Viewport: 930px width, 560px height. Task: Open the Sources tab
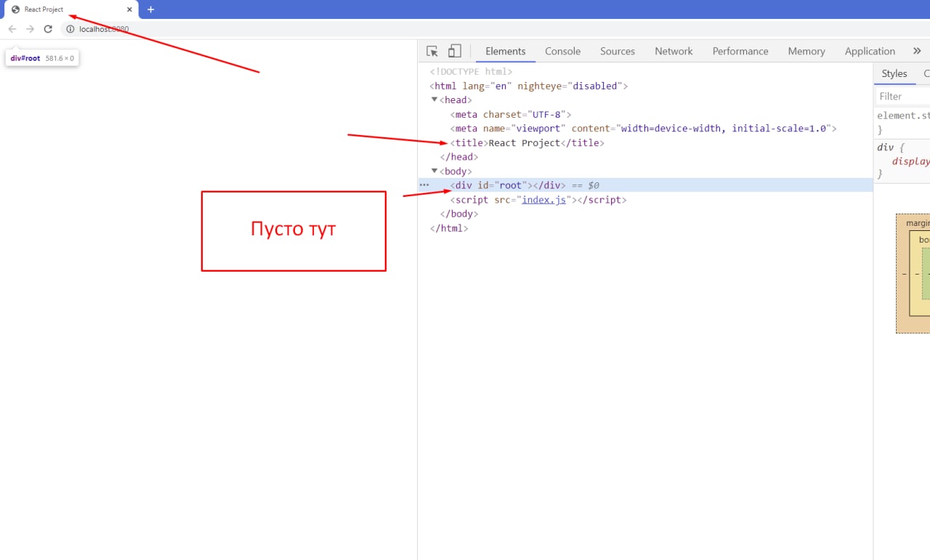[618, 51]
